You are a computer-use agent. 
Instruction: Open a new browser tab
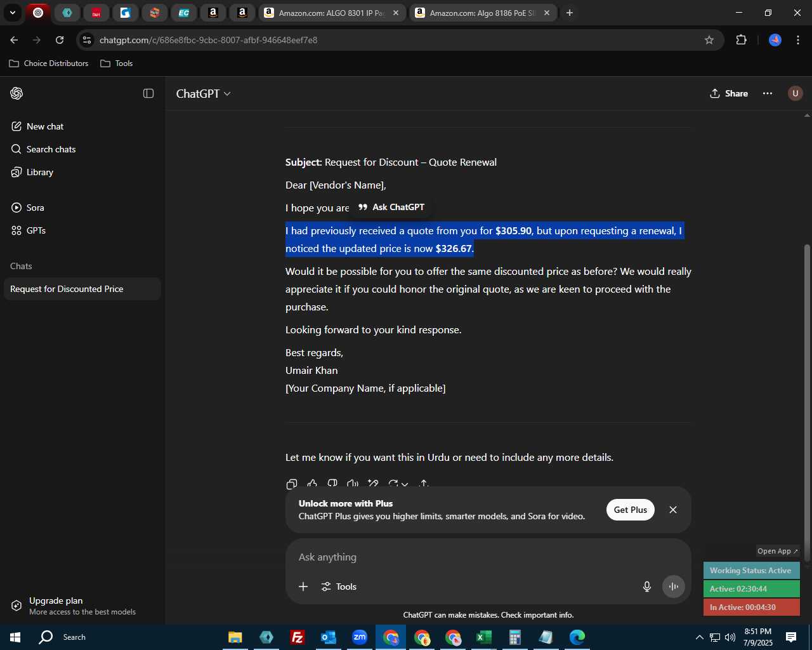(x=570, y=13)
